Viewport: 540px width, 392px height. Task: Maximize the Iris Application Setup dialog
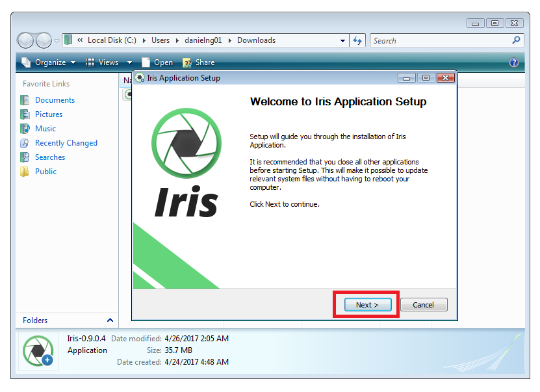coord(426,78)
